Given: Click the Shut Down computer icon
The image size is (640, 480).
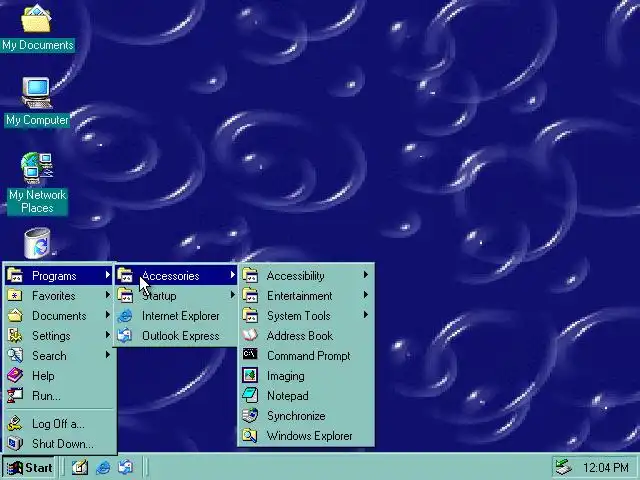Looking at the screenshot, I should pos(15,443).
